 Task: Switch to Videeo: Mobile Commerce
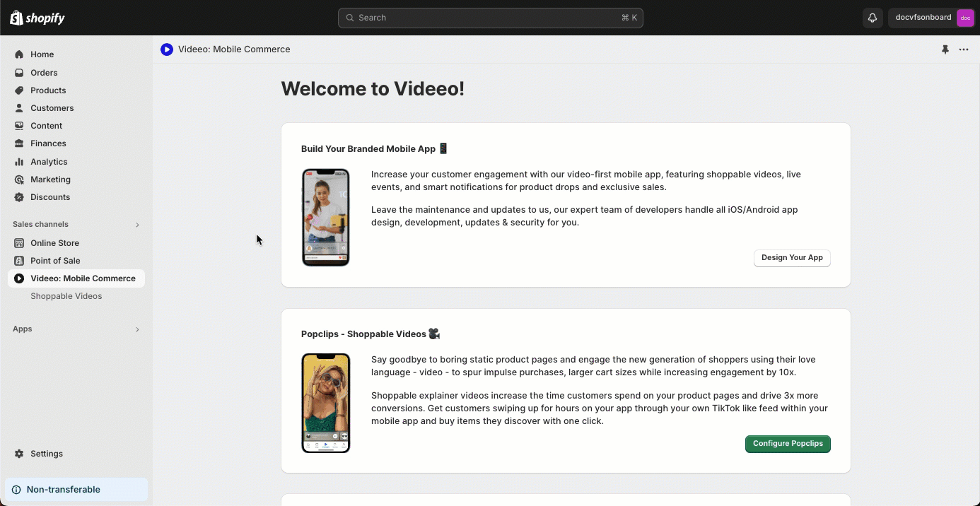pos(83,278)
